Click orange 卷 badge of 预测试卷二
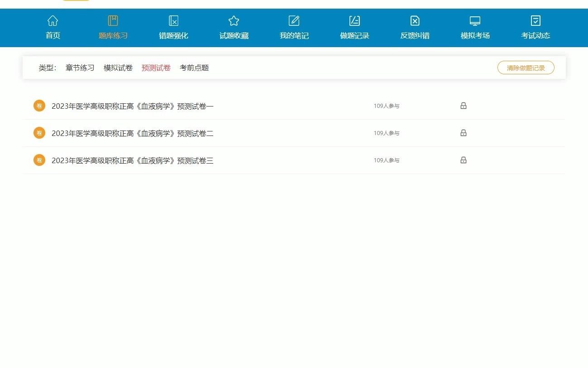The image size is (588, 368). (39, 133)
